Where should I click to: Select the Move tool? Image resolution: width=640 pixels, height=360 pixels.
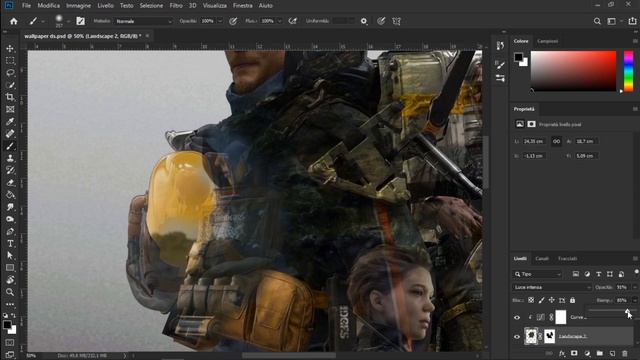[10, 48]
